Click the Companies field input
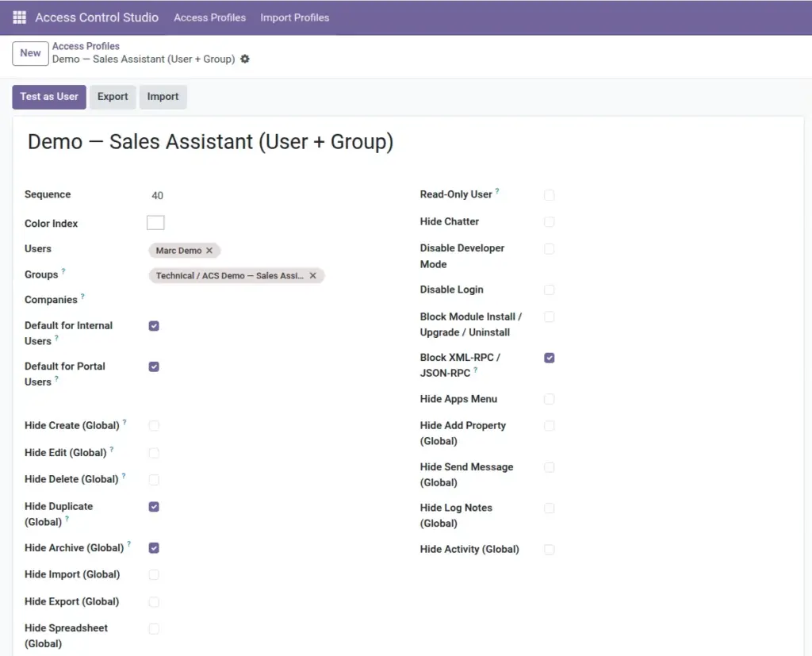The width and height of the screenshot is (812, 656). point(271,300)
